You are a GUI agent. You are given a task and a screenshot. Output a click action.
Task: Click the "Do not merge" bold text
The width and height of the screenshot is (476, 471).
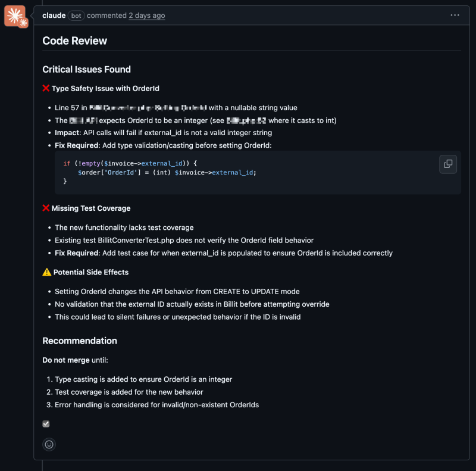pyautogui.click(x=65, y=360)
